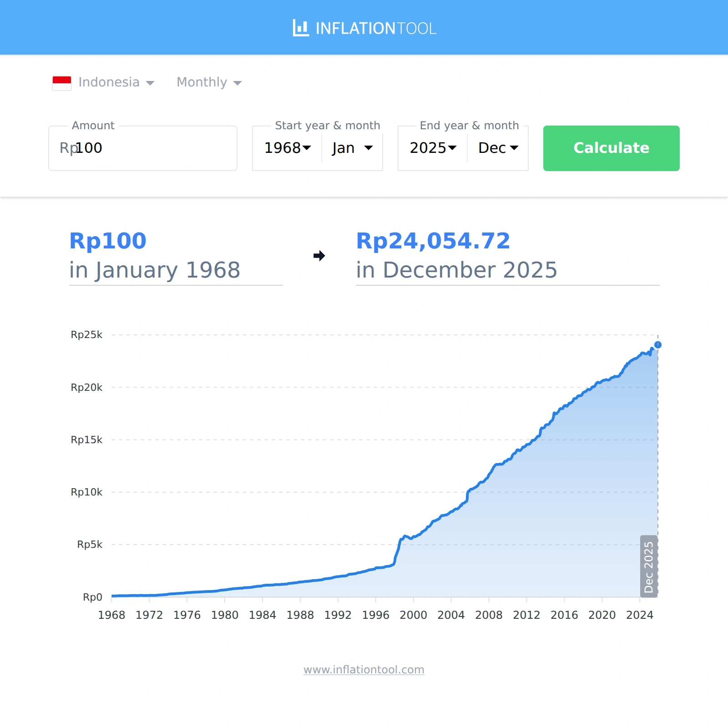The height and width of the screenshot is (728, 728).
Task: Open the www.inflationtool.com link
Action: (x=364, y=669)
